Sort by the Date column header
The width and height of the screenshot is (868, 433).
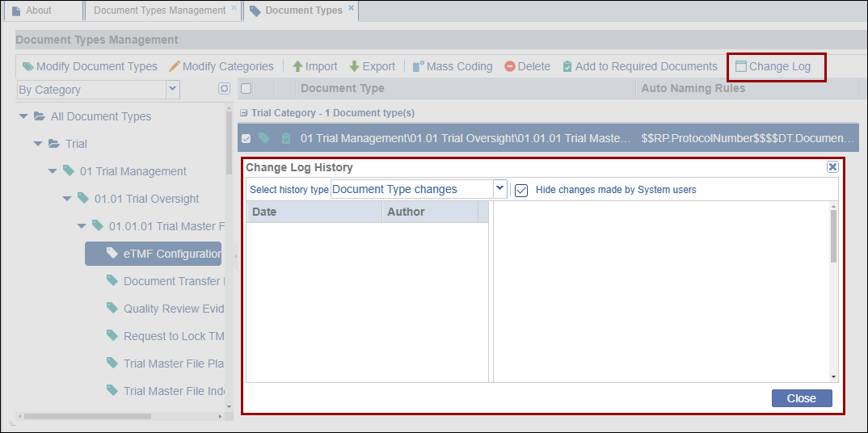point(314,212)
